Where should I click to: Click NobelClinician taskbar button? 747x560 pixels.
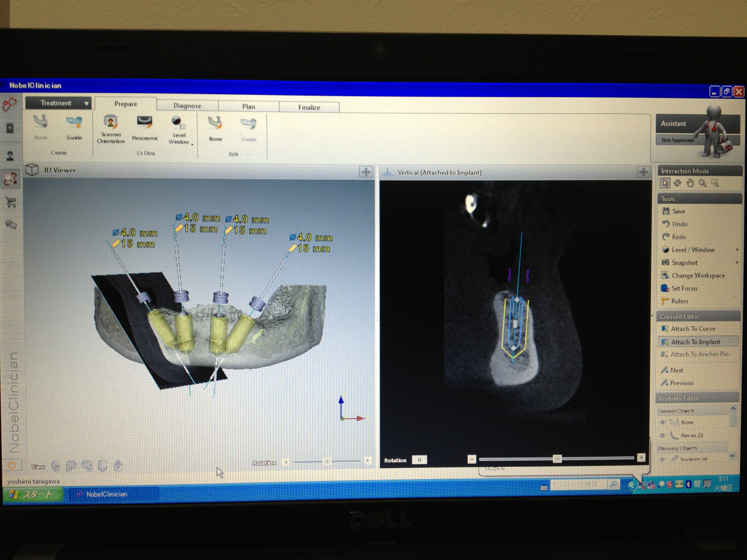(114, 494)
